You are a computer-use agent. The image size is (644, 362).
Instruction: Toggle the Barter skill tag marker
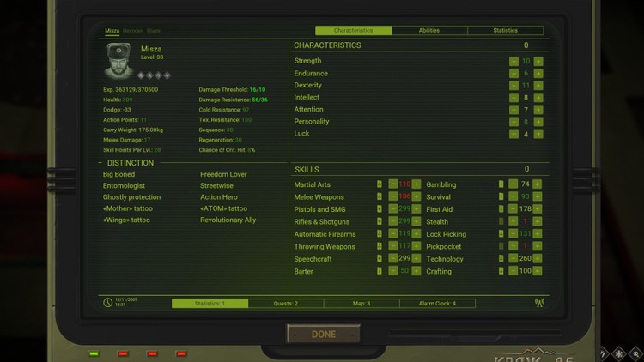(x=380, y=271)
